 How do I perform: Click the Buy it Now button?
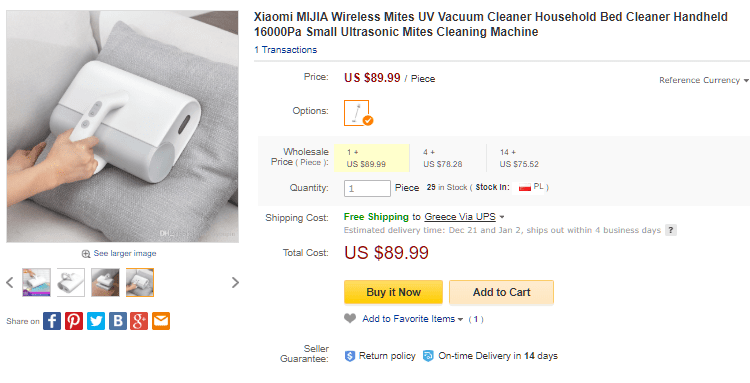pos(393,292)
